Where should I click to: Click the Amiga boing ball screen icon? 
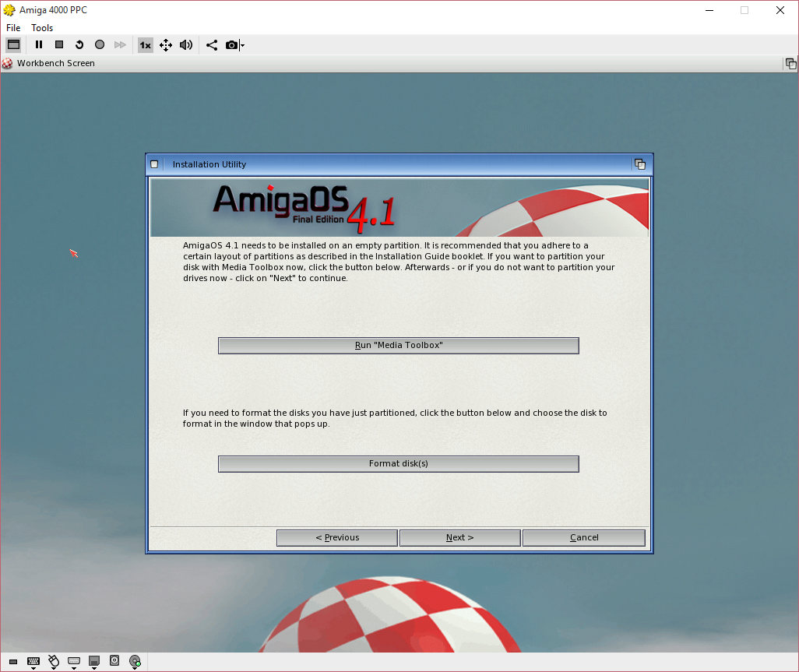pos(7,63)
